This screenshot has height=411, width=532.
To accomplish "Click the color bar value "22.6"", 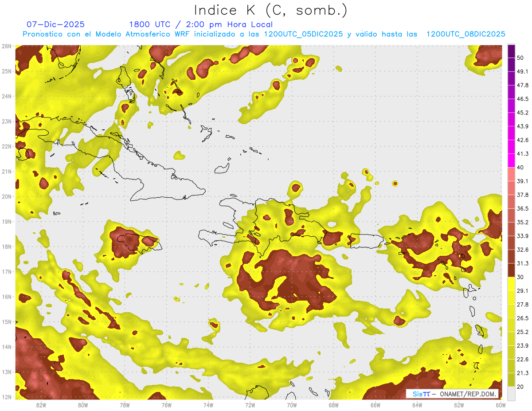I will point(523,360).
